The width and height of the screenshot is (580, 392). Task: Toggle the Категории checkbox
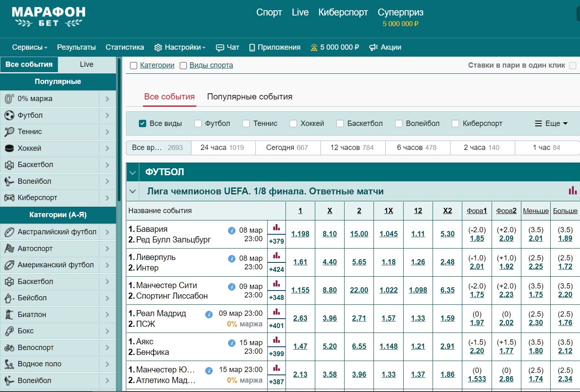coord(133,66)
